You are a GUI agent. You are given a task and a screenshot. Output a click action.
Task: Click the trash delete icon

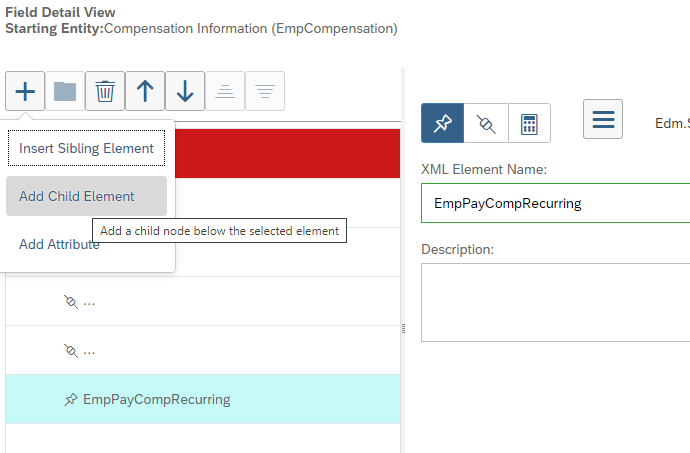105,91
